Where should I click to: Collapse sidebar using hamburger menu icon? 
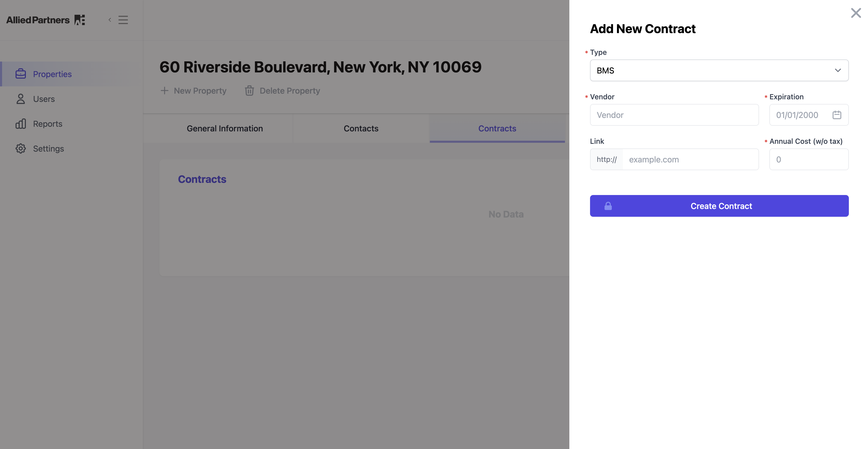point(123,20)
